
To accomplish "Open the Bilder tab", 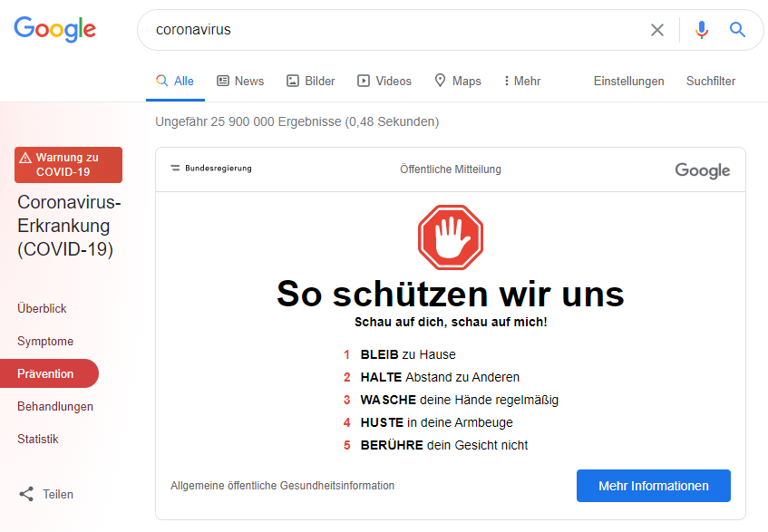I will pyautogui.click(x=310, y=81).
